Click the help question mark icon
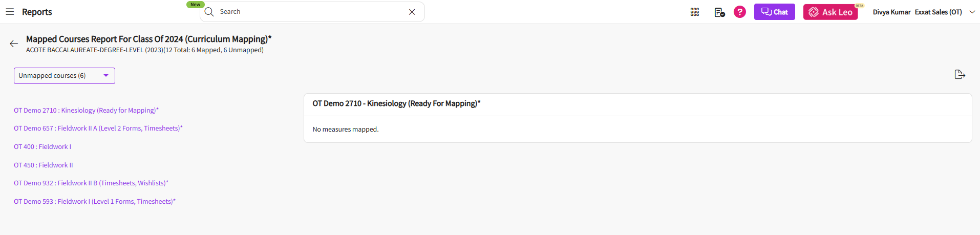This screenshot has width=980, height=235. point(739,12)
